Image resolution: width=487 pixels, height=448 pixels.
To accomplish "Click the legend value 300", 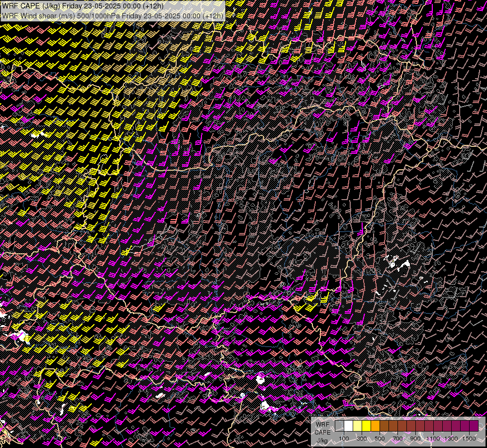I will 362,439.
